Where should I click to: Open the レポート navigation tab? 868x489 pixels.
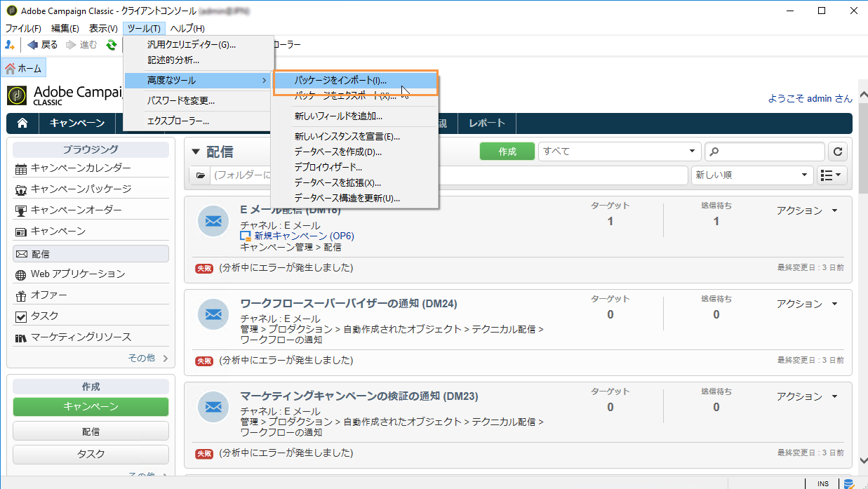[487, 123]
